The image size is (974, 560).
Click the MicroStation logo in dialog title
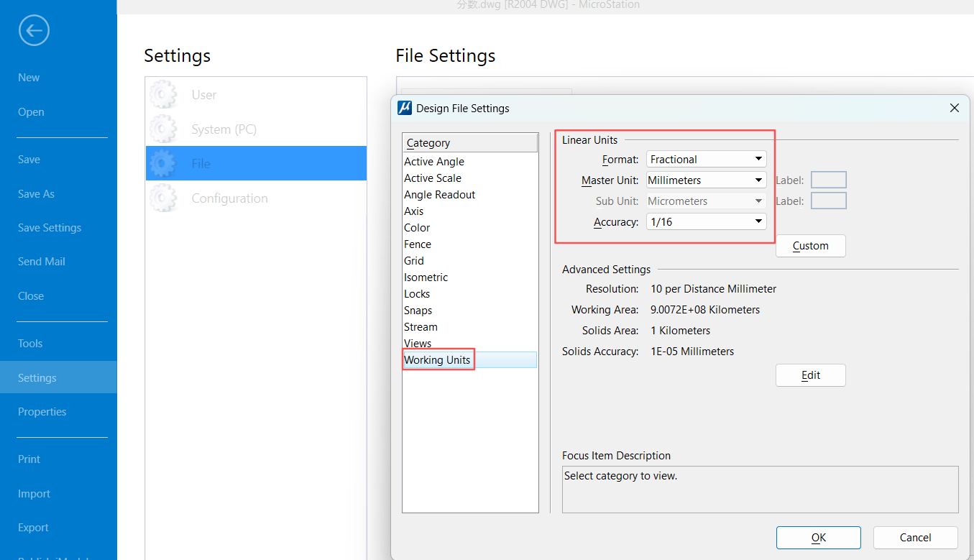[405, 108]
